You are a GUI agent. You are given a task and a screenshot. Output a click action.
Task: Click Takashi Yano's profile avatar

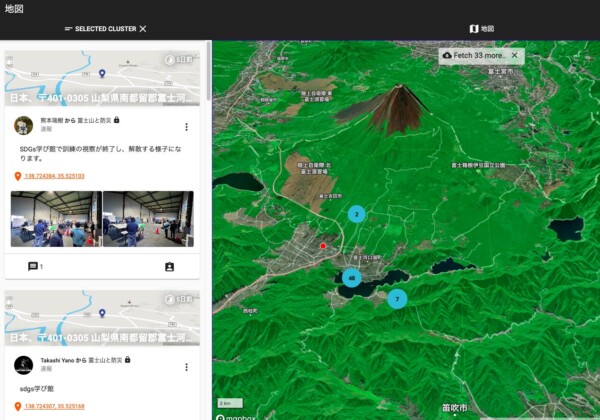23,364
